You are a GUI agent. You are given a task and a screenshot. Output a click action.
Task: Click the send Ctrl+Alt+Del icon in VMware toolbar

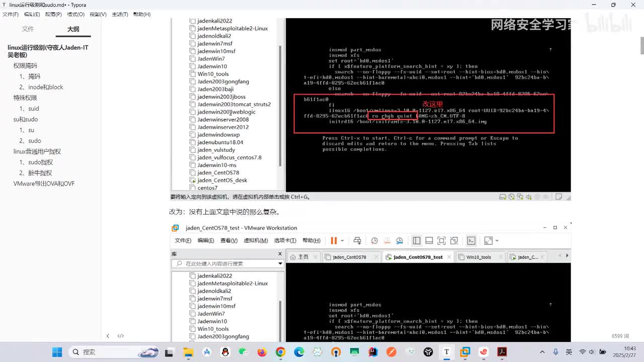357,241
